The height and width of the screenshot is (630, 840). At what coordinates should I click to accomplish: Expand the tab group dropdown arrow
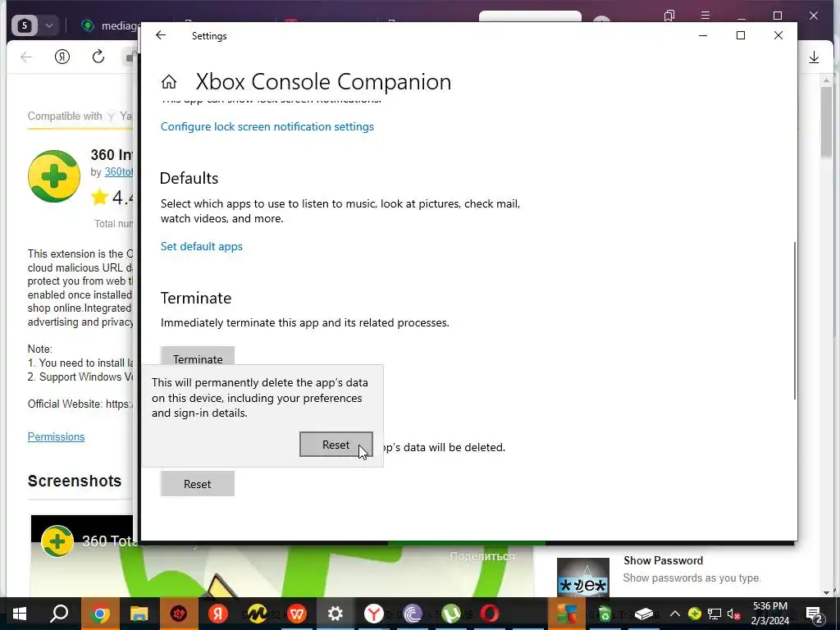point(48,25)
